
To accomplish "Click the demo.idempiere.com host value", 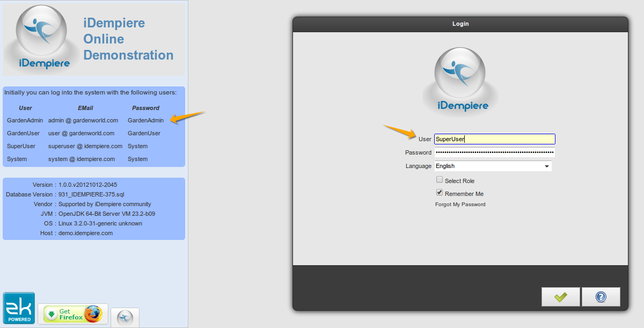I will (85, 233).
